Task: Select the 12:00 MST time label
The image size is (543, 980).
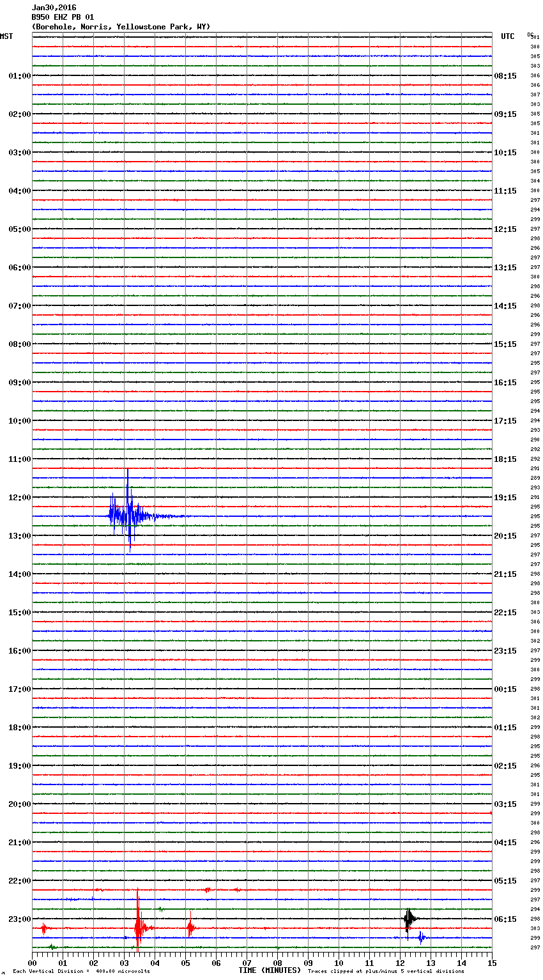Action: pos(19,498)
